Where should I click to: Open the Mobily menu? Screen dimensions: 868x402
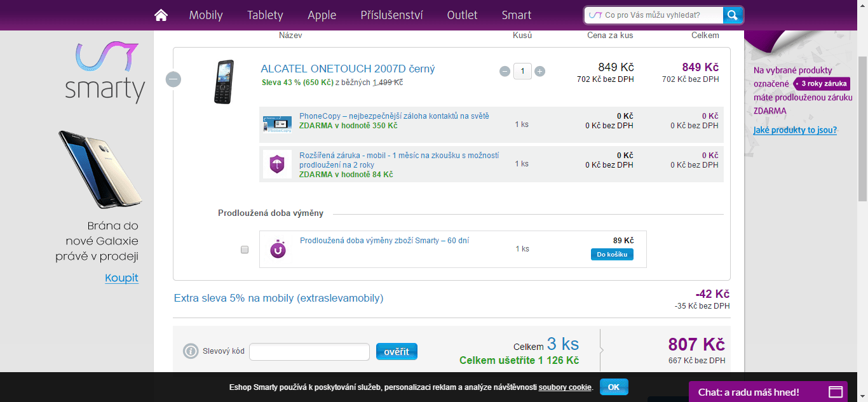206,15
